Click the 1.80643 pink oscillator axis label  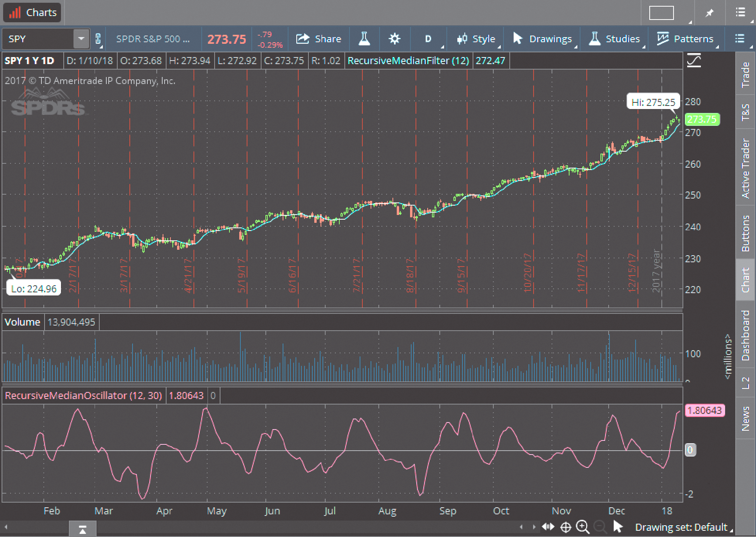point(705,410)
